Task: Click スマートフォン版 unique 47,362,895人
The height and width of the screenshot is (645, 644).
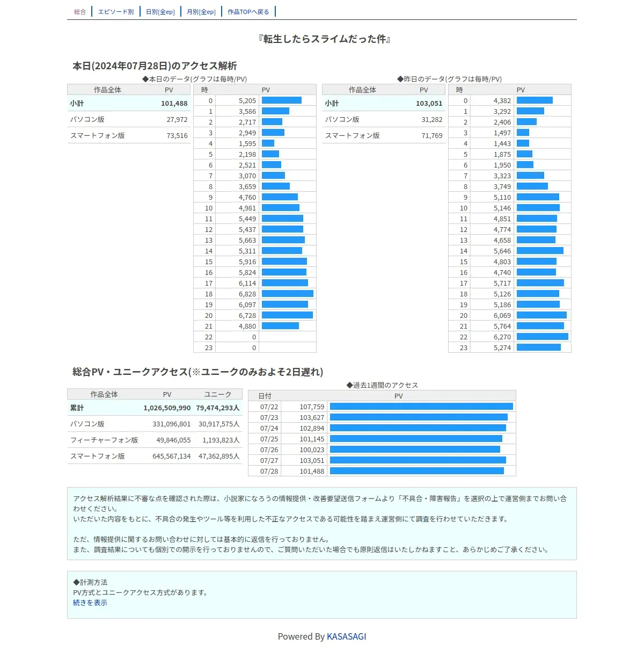Action: coord(219,456)
